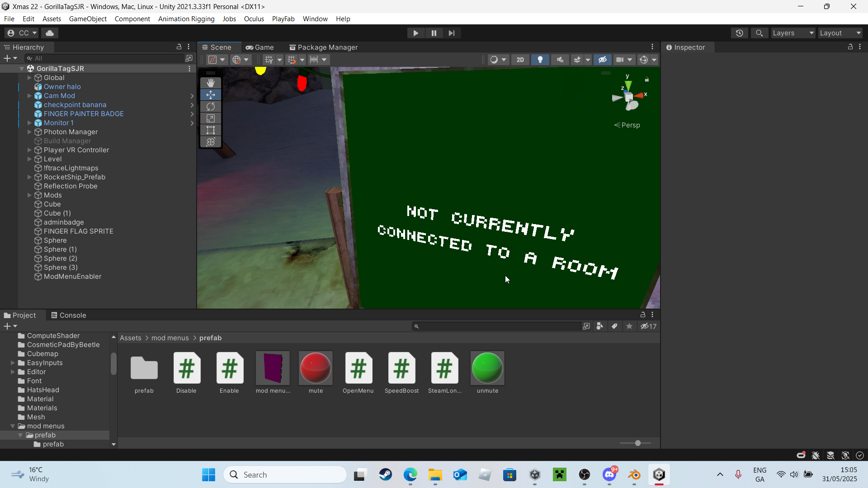
Task: Click the Step frame button
Action: (451, 33)
